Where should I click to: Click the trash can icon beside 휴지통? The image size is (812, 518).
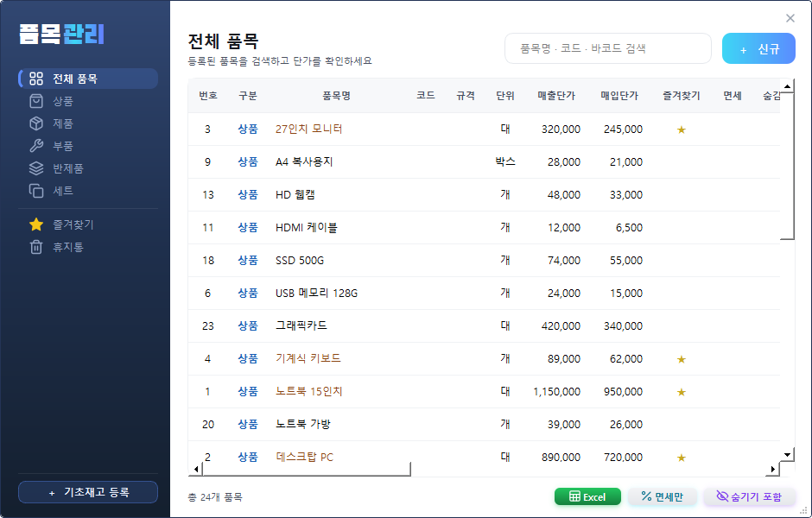coord(36,247)
